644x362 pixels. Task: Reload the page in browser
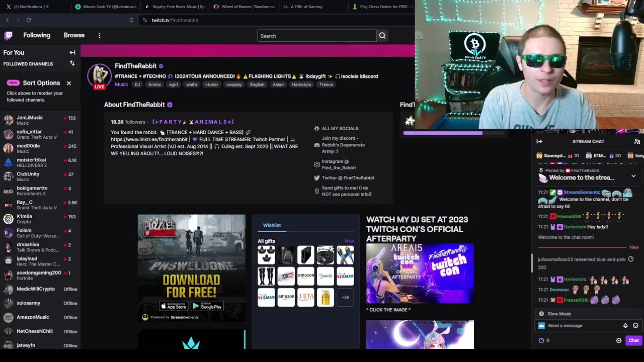(x=29, y=20)
